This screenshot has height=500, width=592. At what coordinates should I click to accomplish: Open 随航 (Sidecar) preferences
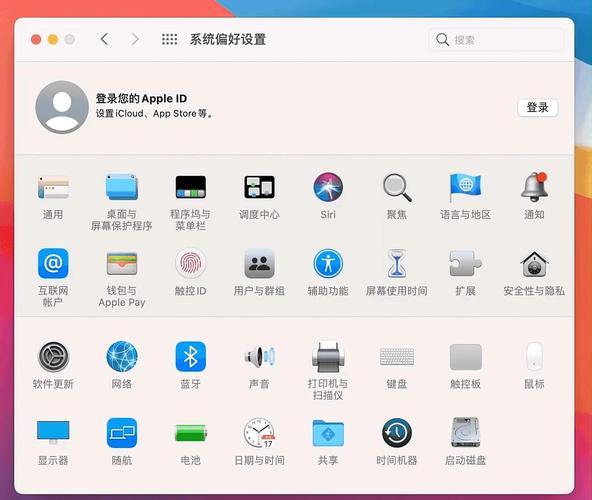[x=122, y=433]
